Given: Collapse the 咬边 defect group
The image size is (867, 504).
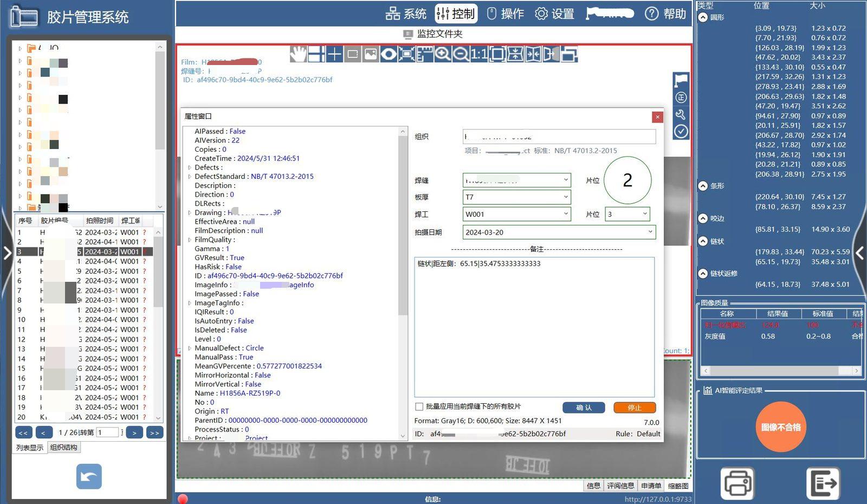Looking at the screenshot, I should click(703, 218).
